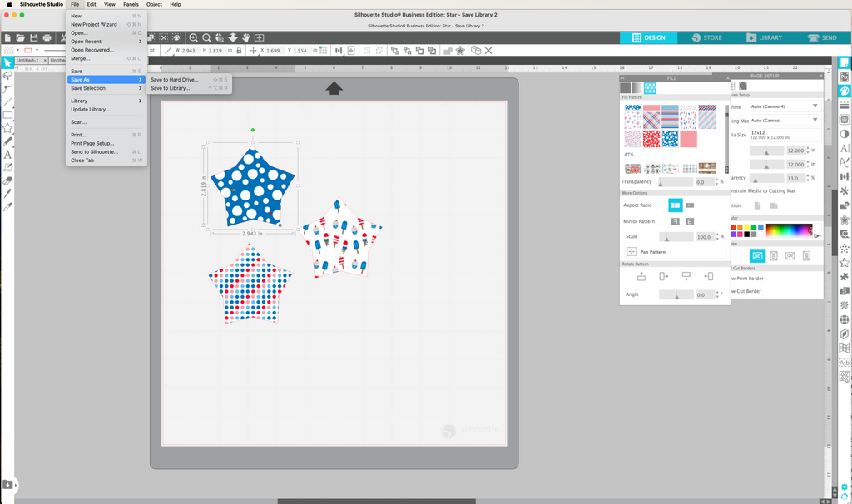Select the Eraser tool
Screen dimensions: 852x504
click(x=7, y=180)
